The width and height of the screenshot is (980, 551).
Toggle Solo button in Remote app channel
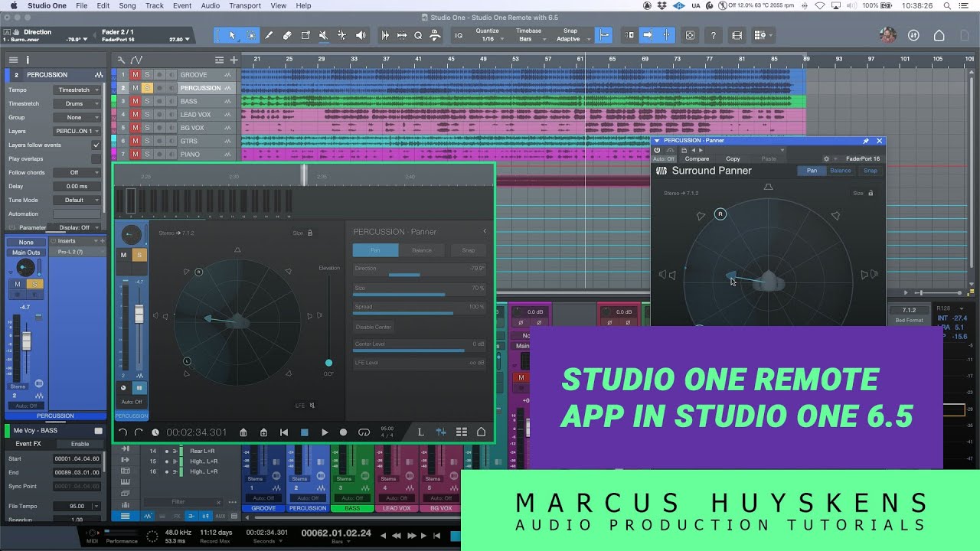(139, 255)
